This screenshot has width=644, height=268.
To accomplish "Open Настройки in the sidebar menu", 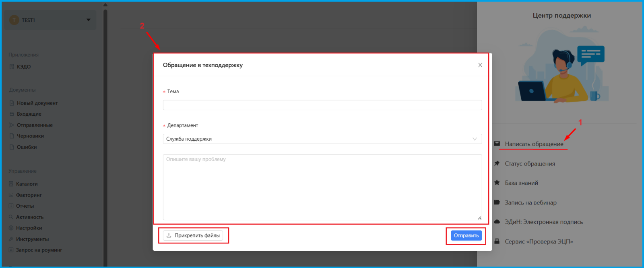I will tap(29, 228).
